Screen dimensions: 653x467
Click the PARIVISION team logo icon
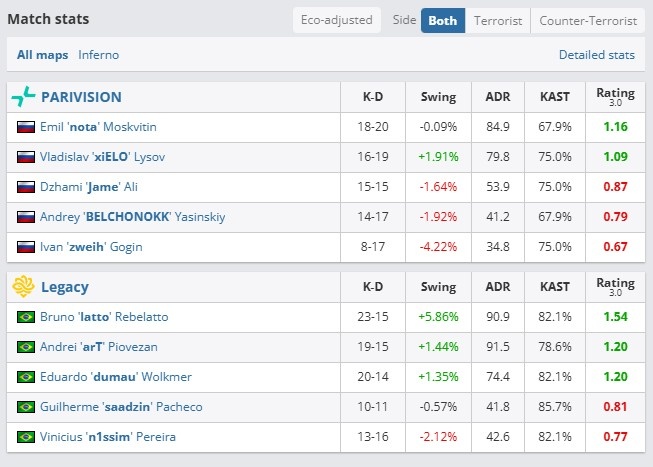pyautogui.click(x=23, y=97)
